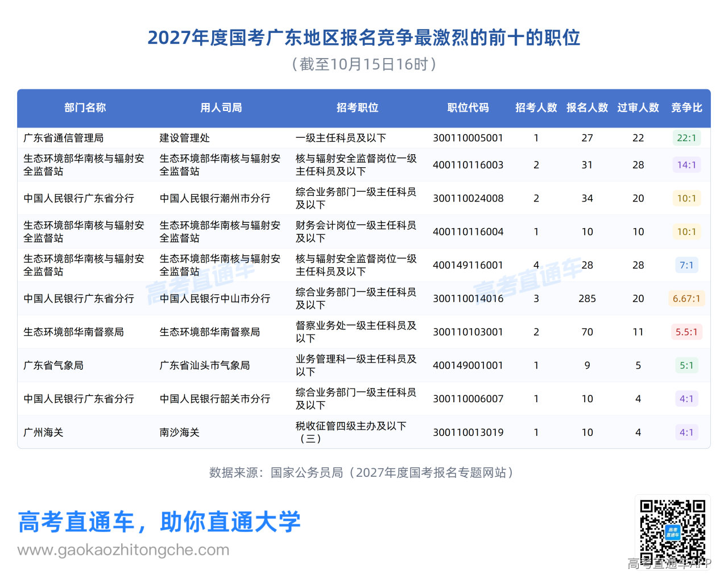Select the 14:1 competition ratio badge
This screenshot has height=586, width=728.
click(686, 165)
